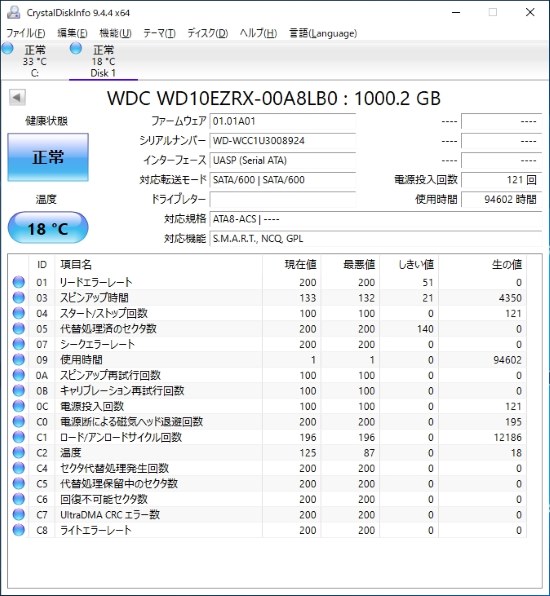Click the 18 °C temperature button
Screen dimensions: 550x596
coord(48,228)
